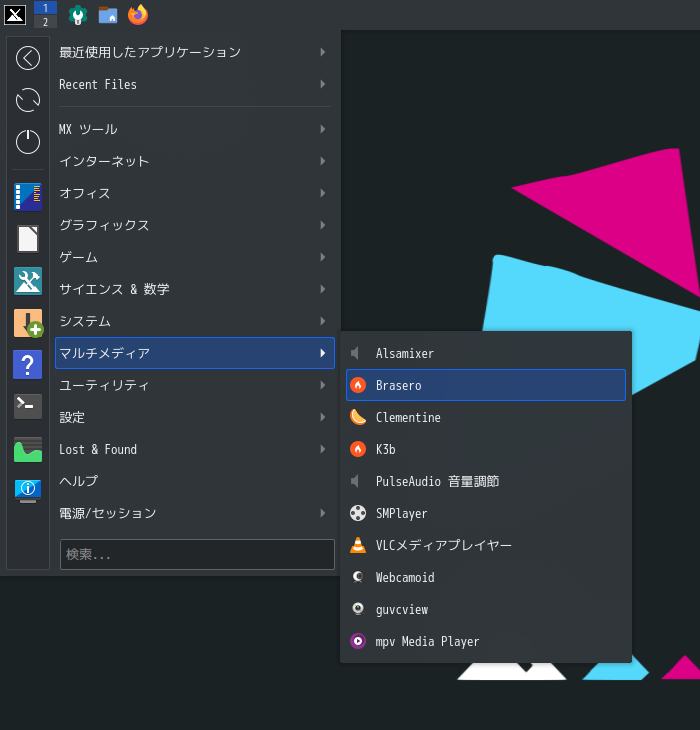The width and height of the screenshot is (700, 730).
Task: Click the power sidebar icon
Action: click(28, 142)
